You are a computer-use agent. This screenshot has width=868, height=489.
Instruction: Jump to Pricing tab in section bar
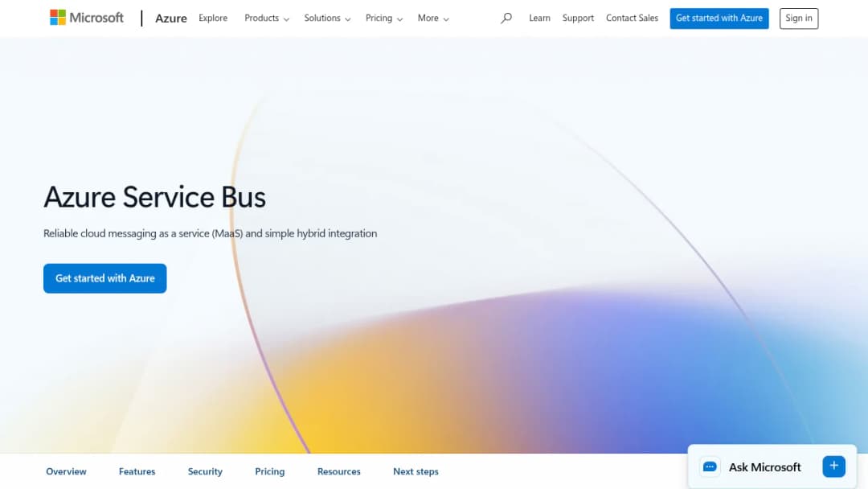269,471
